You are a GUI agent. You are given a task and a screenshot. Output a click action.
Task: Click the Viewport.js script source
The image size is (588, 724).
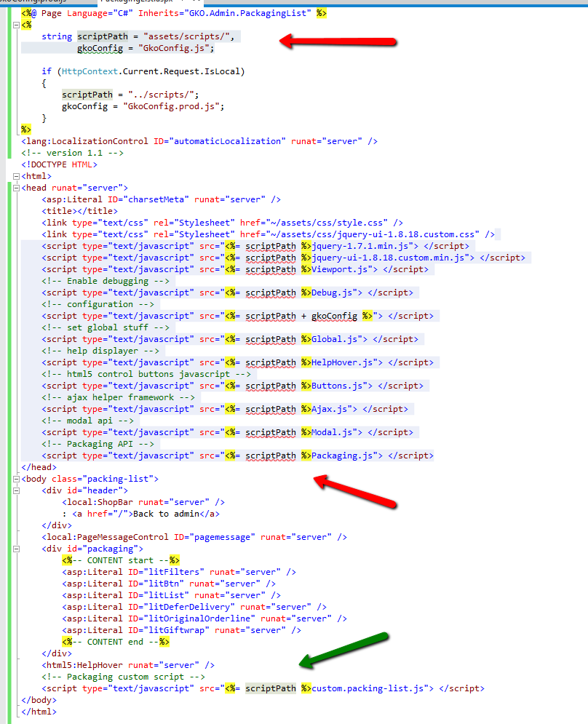pos(340,269)
